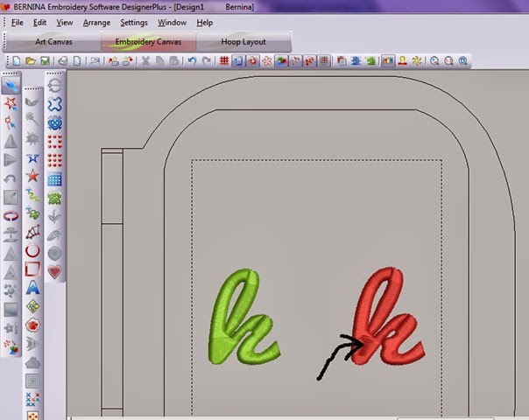Viewport: 529px width, 420px height.
Task: Select the red Circle drawing tool
Action: click(x=32, y=251)
